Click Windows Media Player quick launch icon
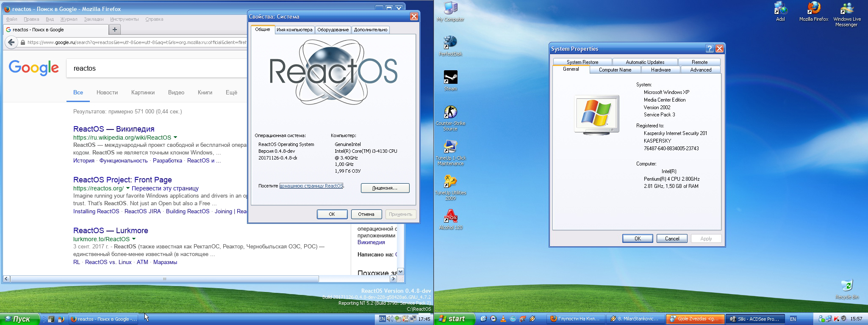 [x=494, y=319]
